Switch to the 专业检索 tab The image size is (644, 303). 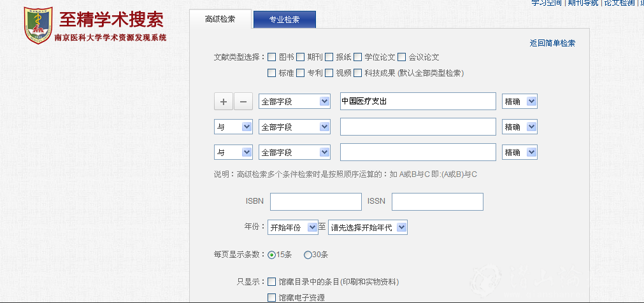284,20
